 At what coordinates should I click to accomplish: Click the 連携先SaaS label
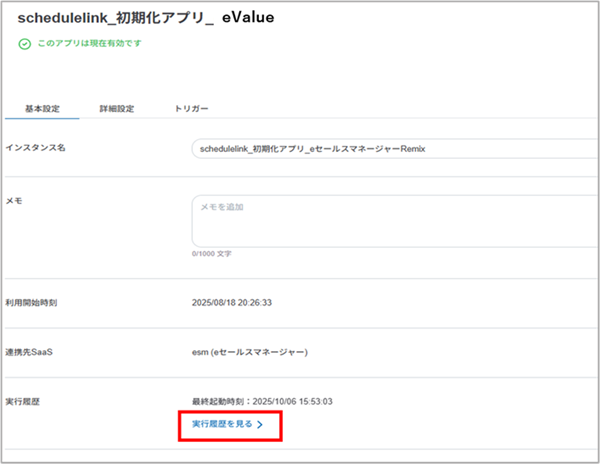click(33, 352)
